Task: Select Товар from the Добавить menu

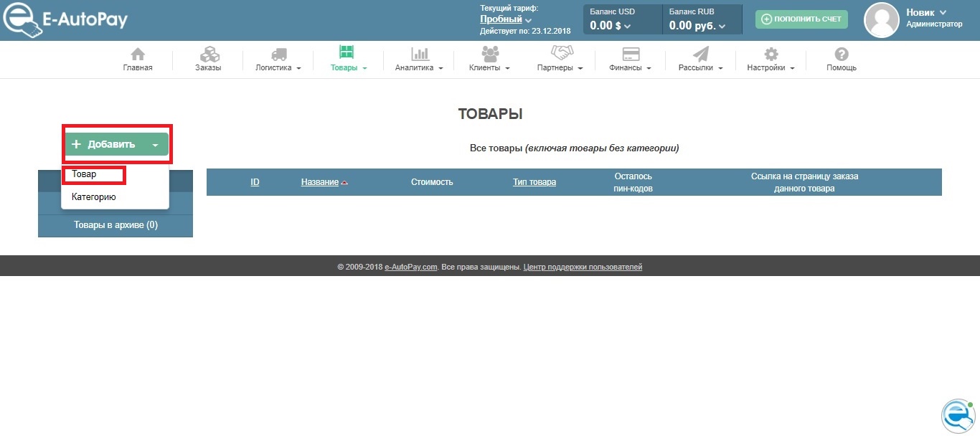Action: point(84,174)
